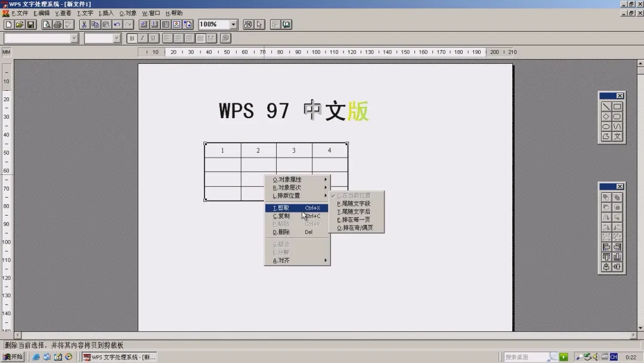Toggle Italic formatting button

pos(143,38)
